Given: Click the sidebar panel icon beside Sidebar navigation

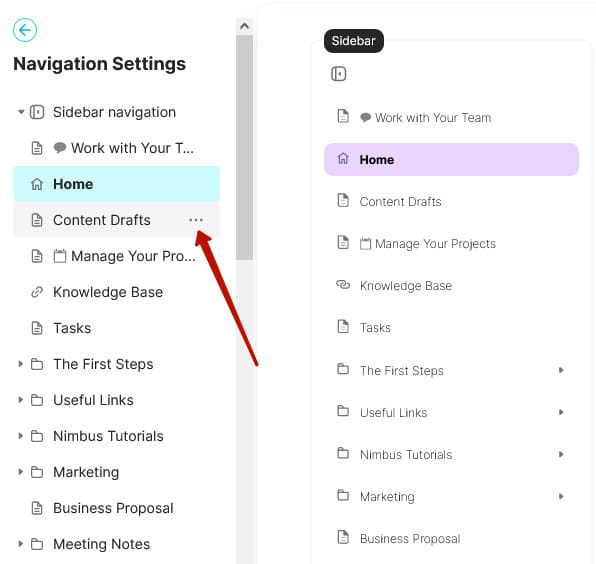Looking at the screenshot, I should (x=37, y=112).
